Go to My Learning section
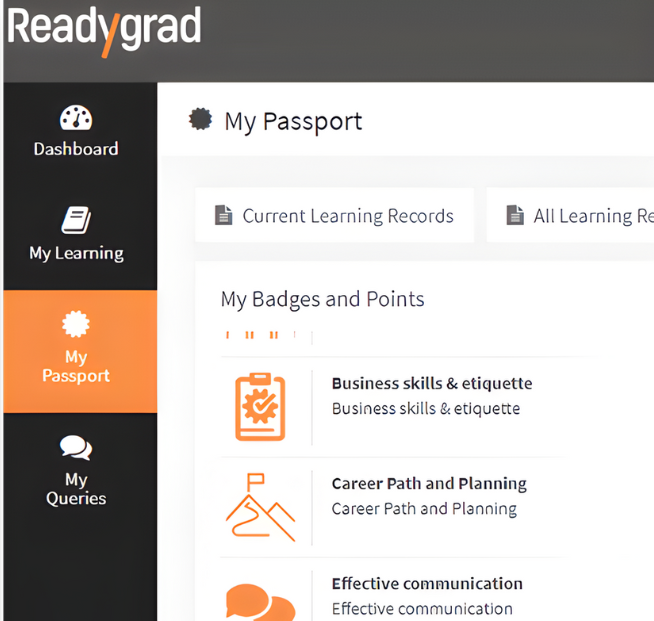This screenshot has height=621, width=654. click(76, 253)
